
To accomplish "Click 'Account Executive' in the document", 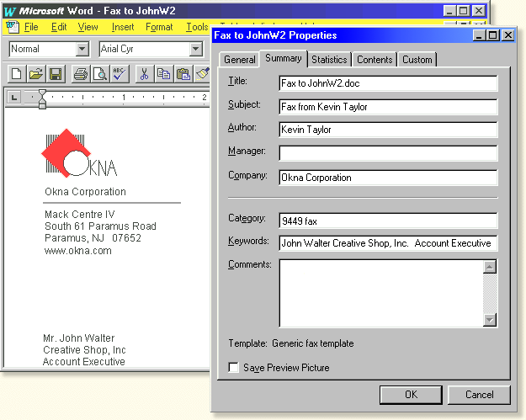I will pos(84,362).
